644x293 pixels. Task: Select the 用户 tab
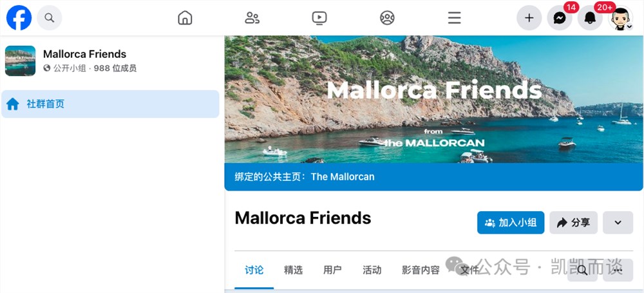click(332, 270)
